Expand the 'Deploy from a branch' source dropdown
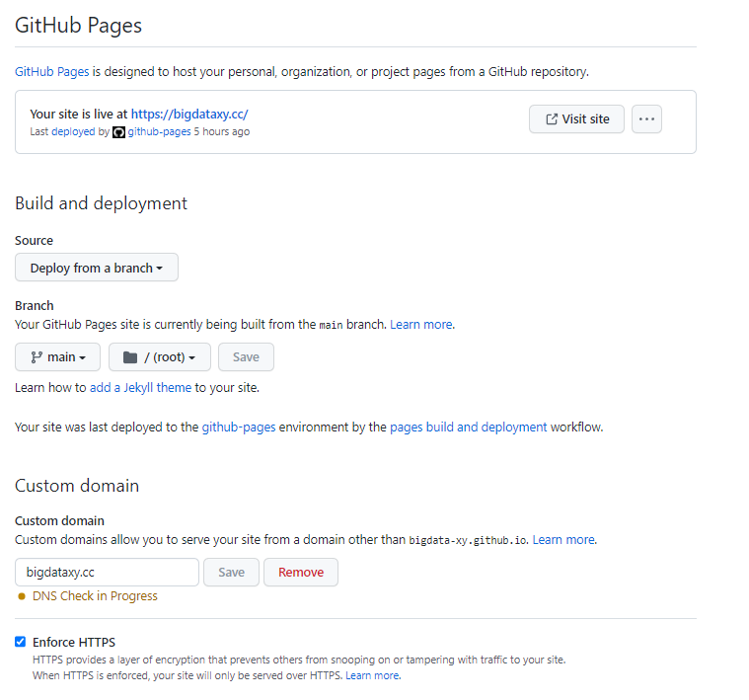This screenshot has width=749, height=700. [x=97, y=268]
